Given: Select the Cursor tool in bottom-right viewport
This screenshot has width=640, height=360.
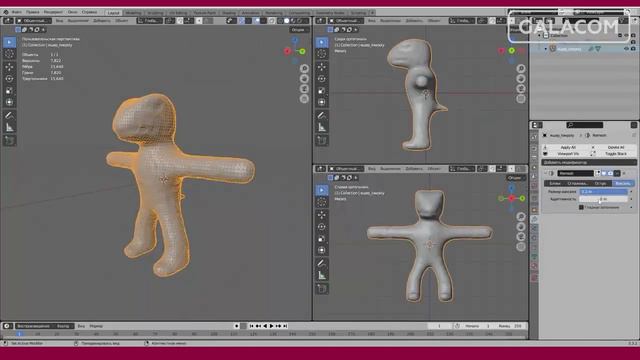Looking at the screenshot, I should click(x=322, y=202).
